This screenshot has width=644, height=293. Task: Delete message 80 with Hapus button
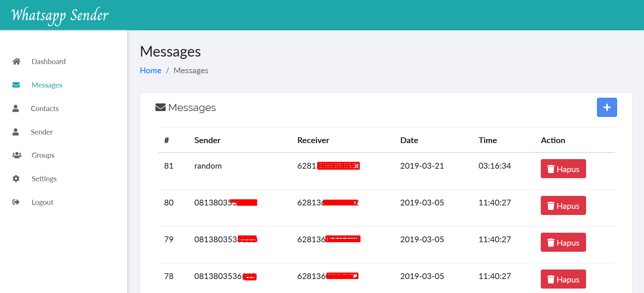[563, 205]
